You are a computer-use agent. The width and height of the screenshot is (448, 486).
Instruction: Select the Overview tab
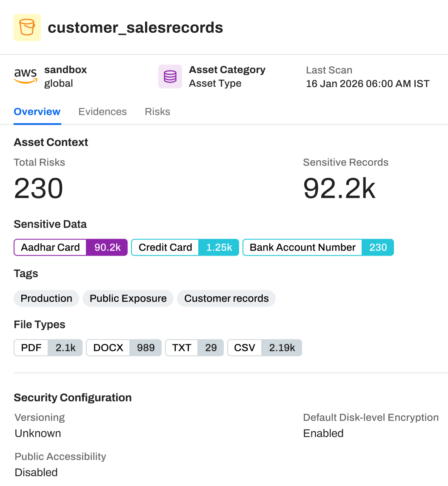click(37, 111)
